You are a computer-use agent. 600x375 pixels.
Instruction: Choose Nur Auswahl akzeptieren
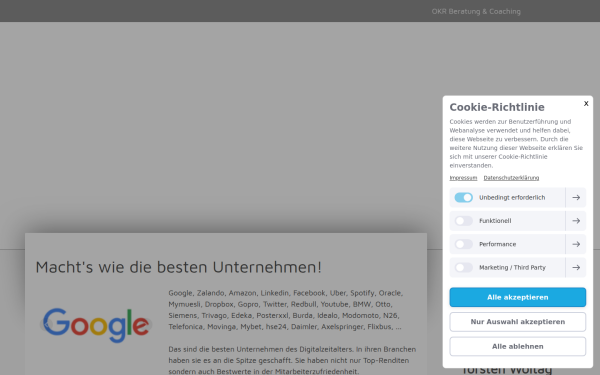517,322
